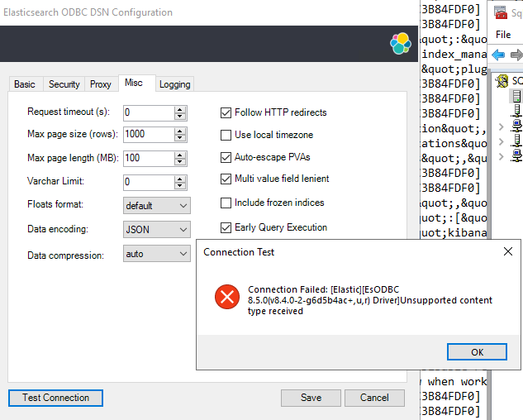Click the Varchar Limit input field
This screenshot has width=523, height=420.
(x=149, y=182)
